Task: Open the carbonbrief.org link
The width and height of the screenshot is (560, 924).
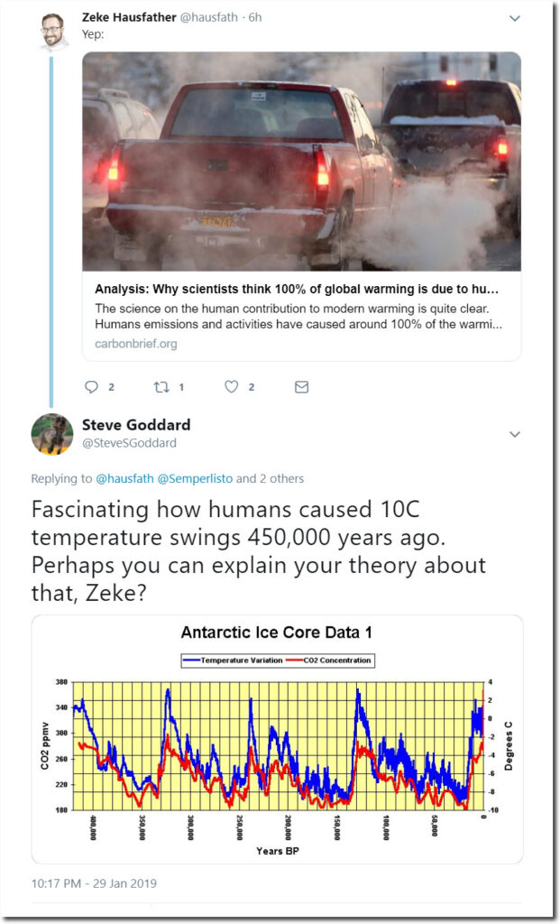Action: tap(136, 344)
